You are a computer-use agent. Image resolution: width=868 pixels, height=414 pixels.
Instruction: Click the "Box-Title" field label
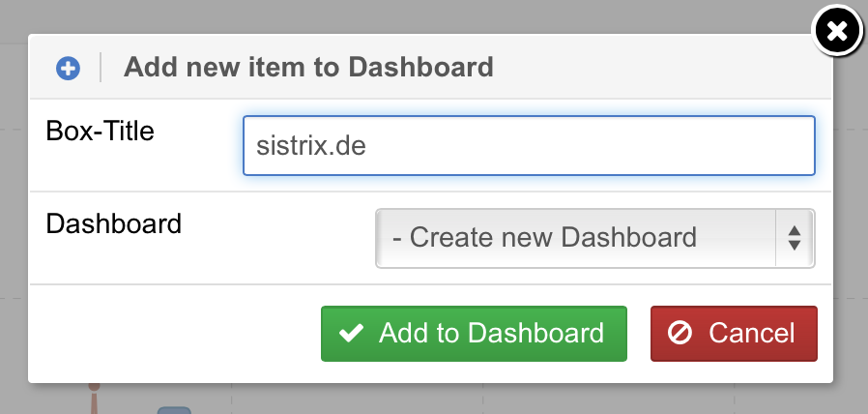[100, 132]
